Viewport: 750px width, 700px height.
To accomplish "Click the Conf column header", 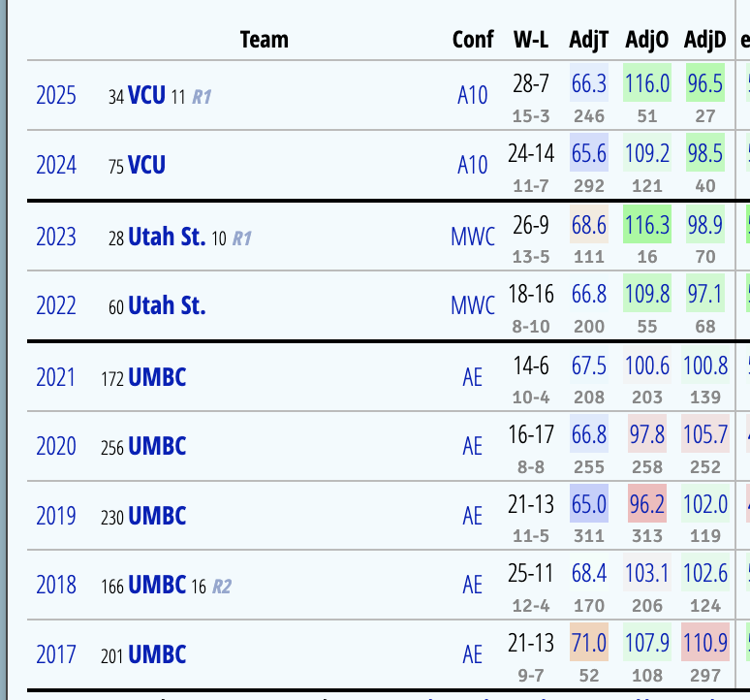I will click(x=472, y=40).
